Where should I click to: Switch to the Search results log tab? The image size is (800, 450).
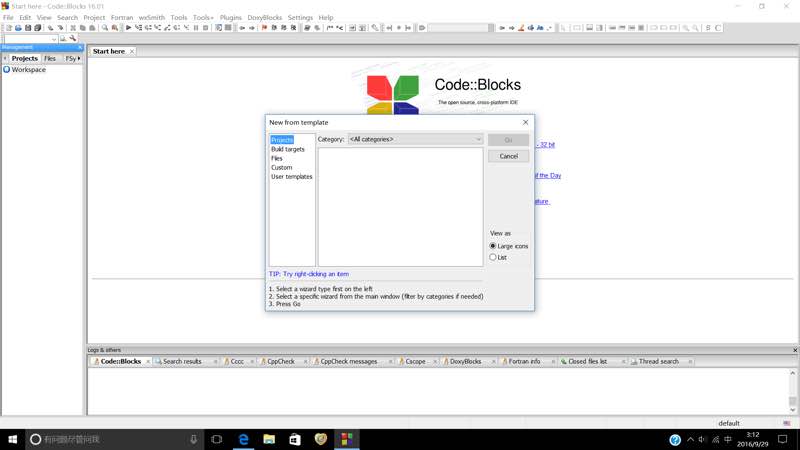point(182,361)
